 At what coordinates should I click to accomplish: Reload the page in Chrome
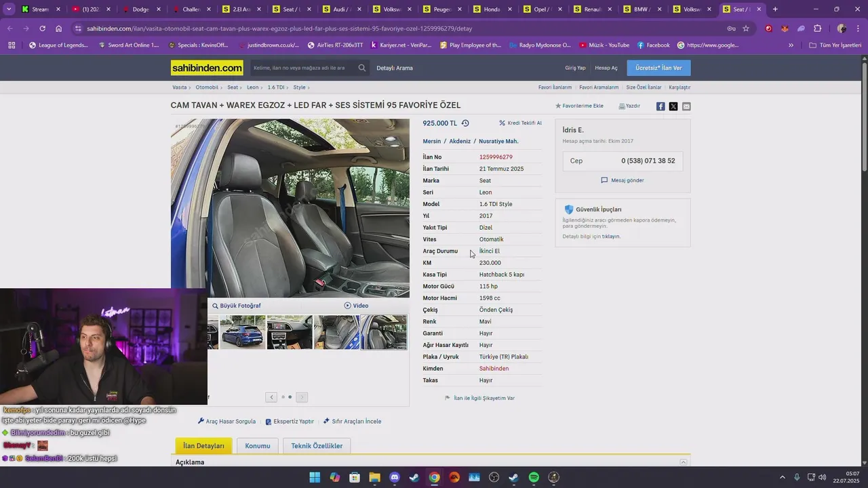pyautogui.click(x=42, y=28)
